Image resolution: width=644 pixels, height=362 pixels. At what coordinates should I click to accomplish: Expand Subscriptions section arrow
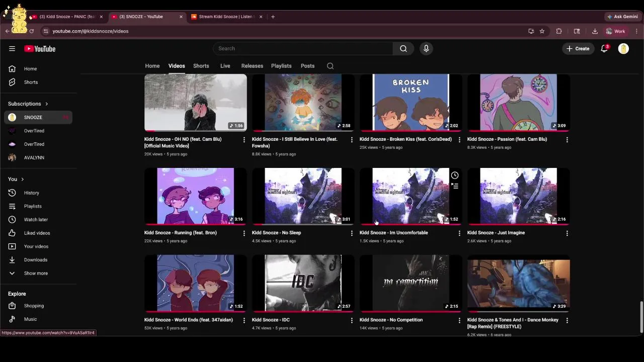tap(47, 104)
